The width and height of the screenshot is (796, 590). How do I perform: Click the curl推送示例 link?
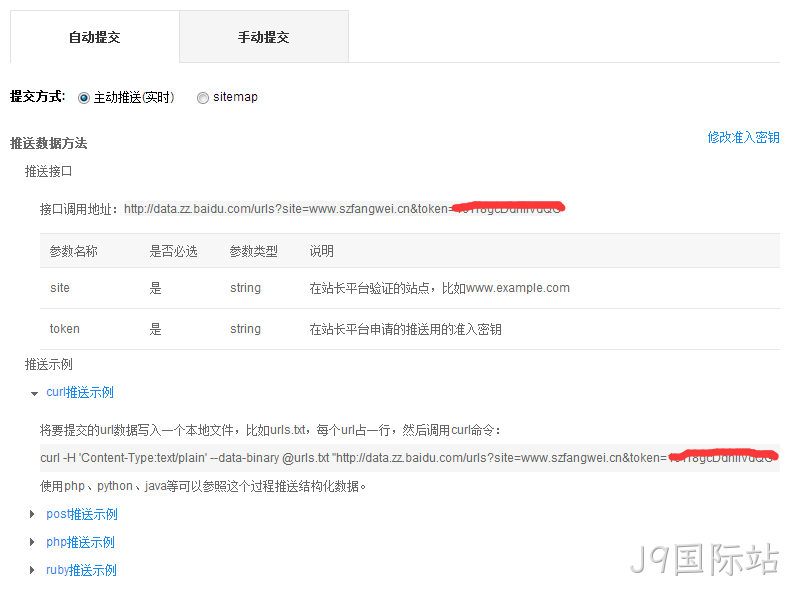(x=80, y=392)
